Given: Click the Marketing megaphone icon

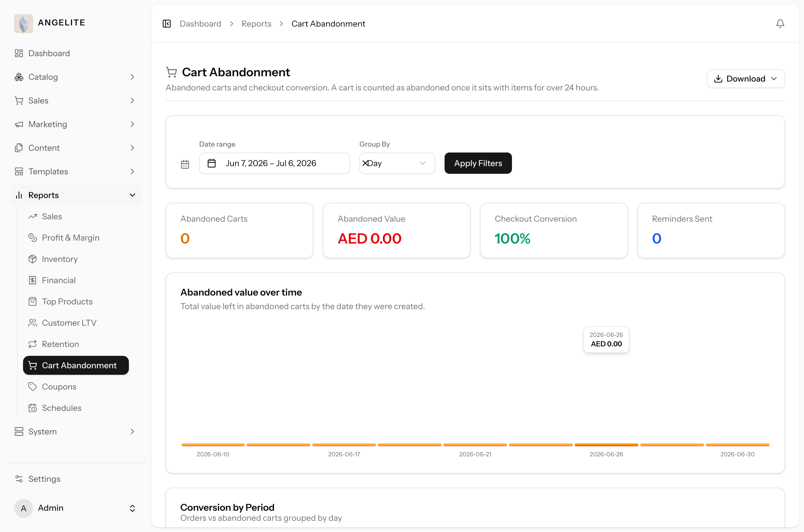Looking at the screenshot, I should tap(19, 124).
